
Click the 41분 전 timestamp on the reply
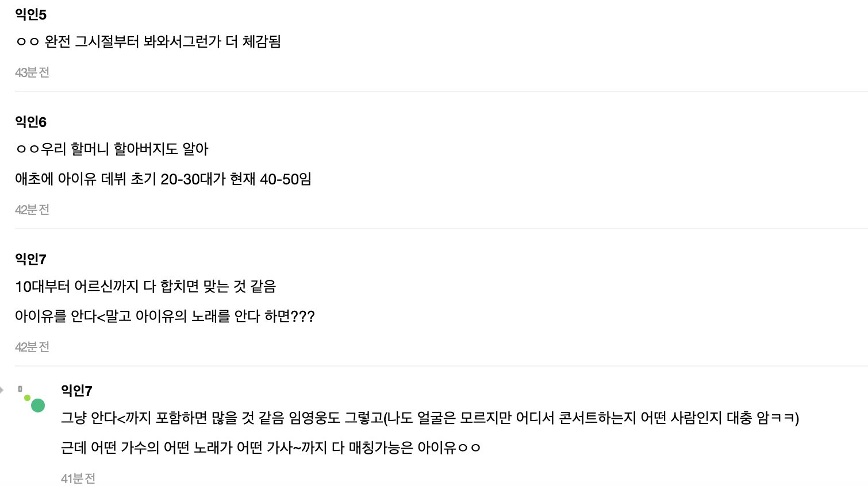[78, 478]
